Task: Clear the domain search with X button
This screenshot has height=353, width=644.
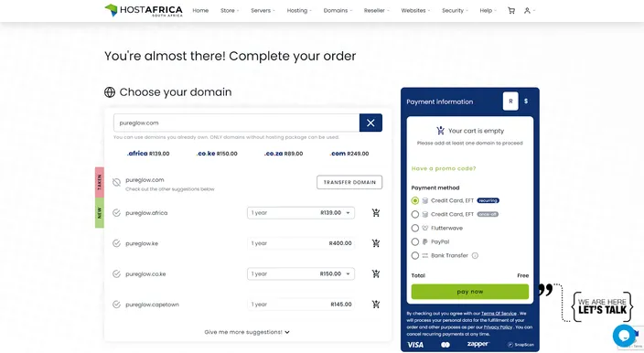Action: [370, 123]
